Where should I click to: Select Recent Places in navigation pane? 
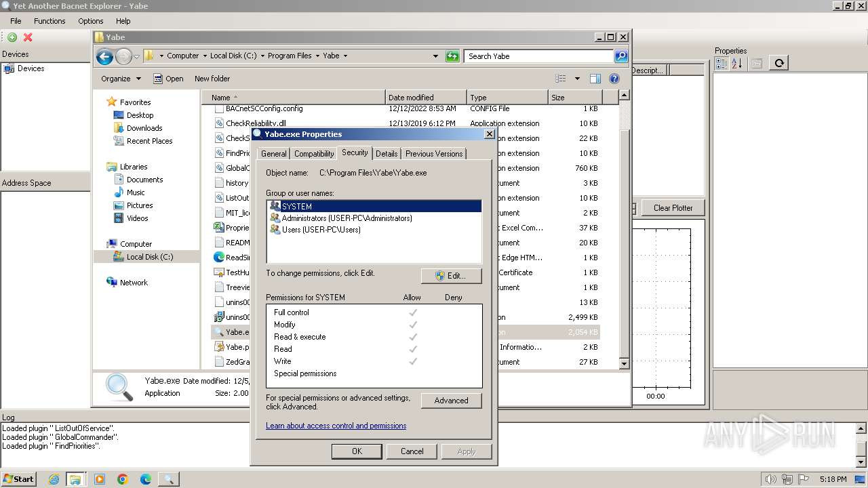coord(149,141)
